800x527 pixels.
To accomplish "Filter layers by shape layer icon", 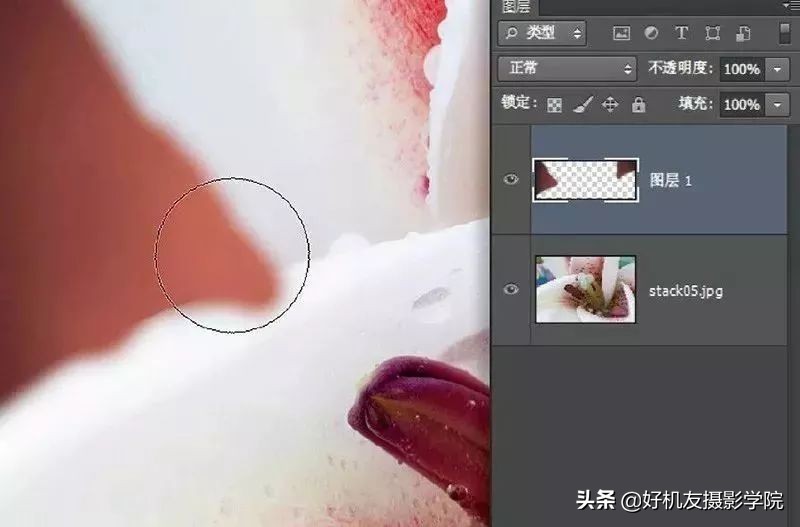I will coord(712,34).
